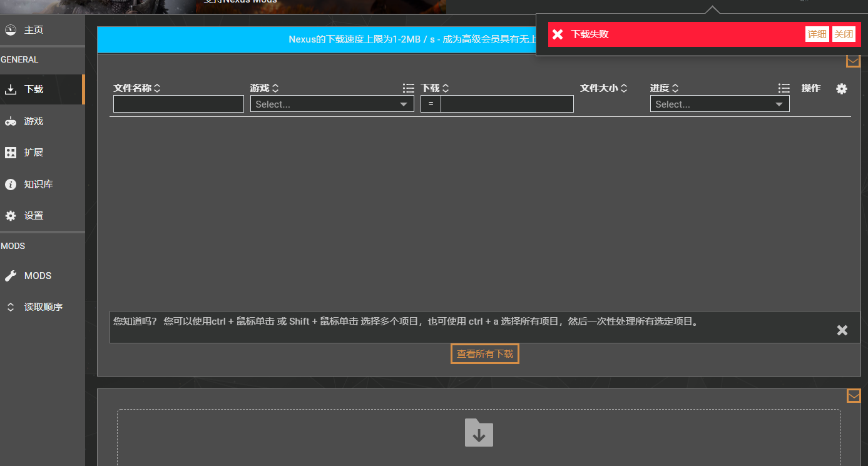Open 详细 details of download failure

817,34
